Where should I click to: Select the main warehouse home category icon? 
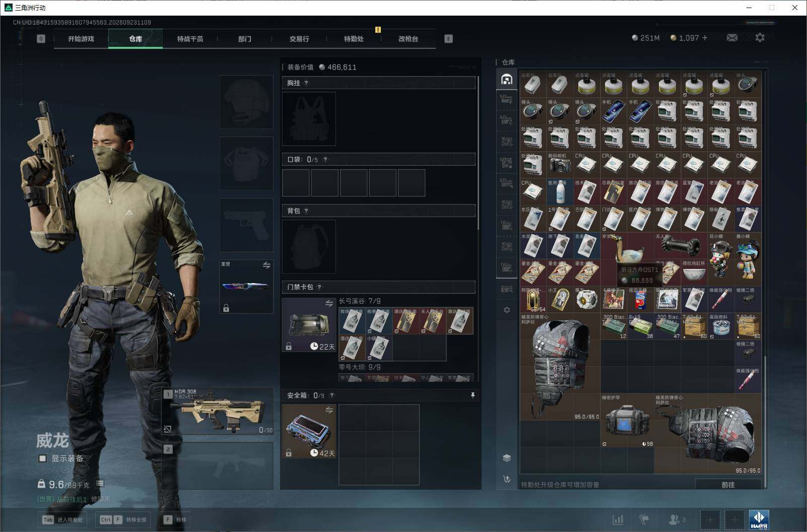click(507, 79)
